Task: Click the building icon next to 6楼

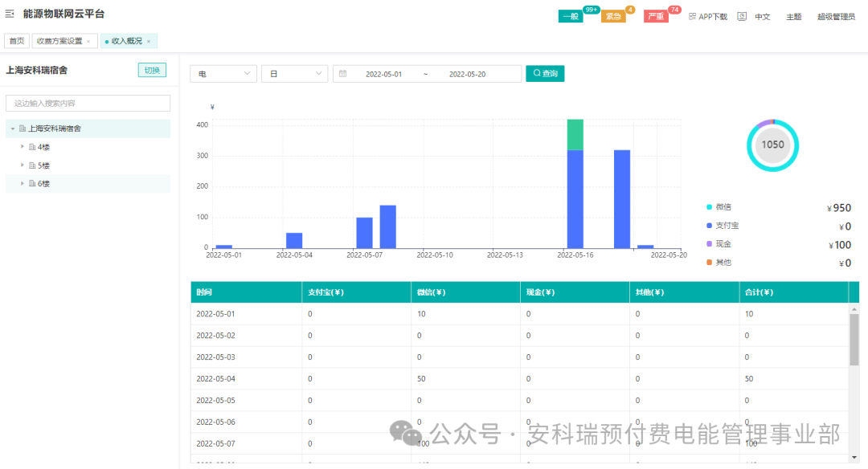Action: click(32, 184)
